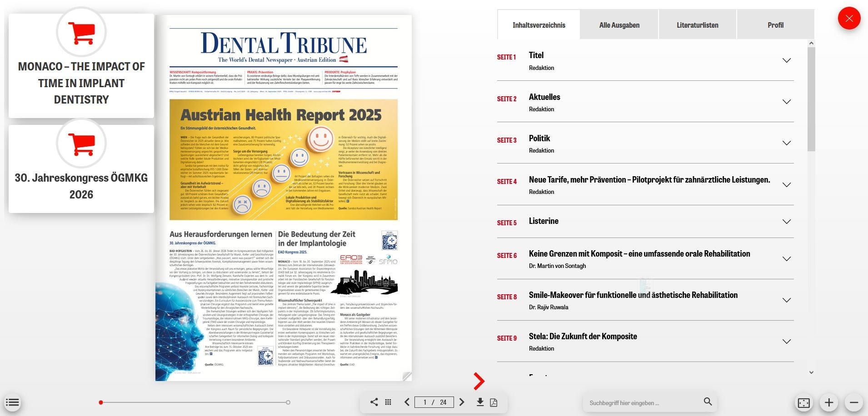Viewport: 868px width, 416px height.
Task: Click the share icon in the page toolbar
Action: click(x=374, y=402)
